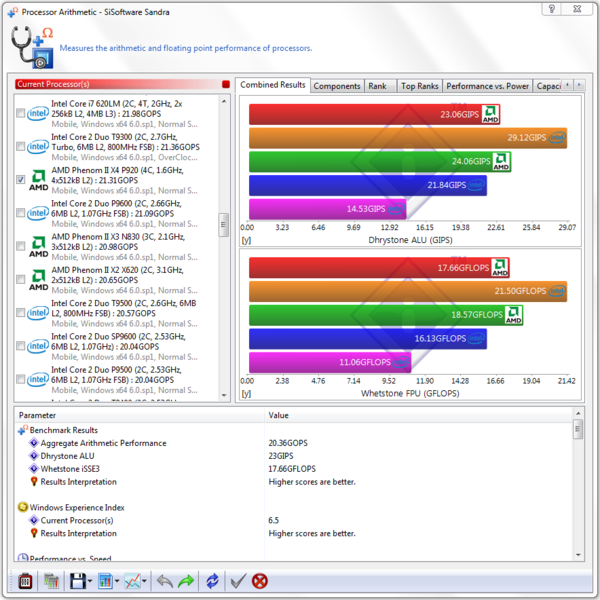Click the red cancel X icon

point(260,581)
